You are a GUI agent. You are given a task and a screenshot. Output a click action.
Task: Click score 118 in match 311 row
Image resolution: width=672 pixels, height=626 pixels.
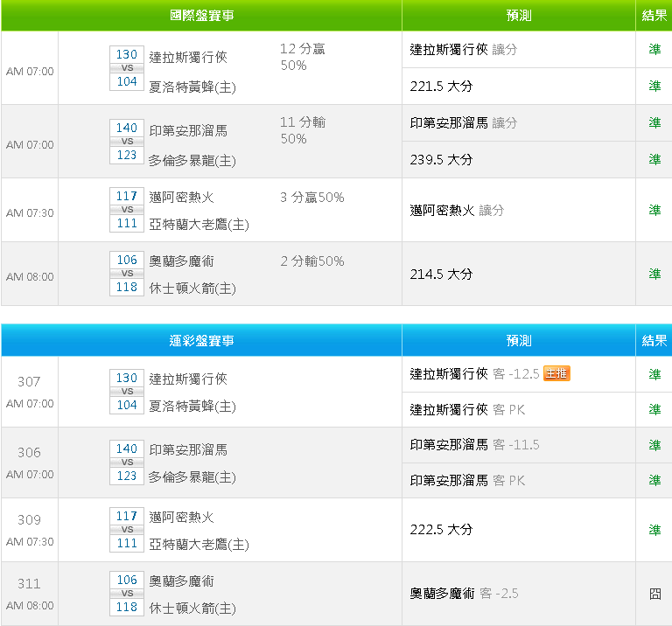tap(127, 607)
